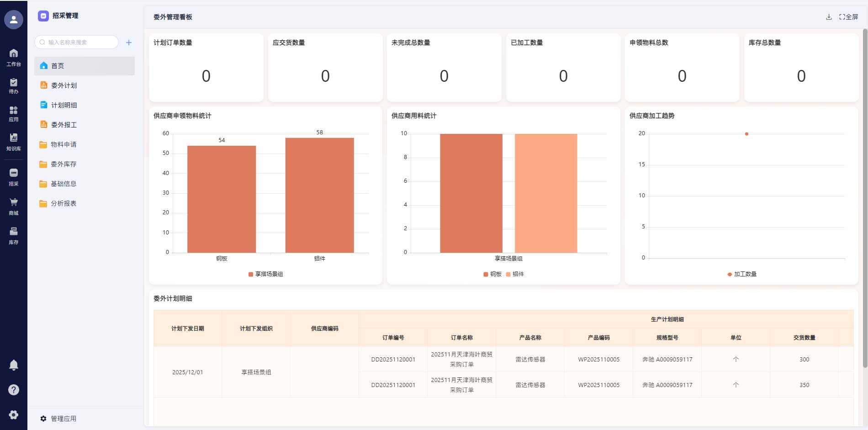Toggle 享搭场景组 legend in material chart
This screenshot has width=868, height=430.
click(x=265, y=274)
